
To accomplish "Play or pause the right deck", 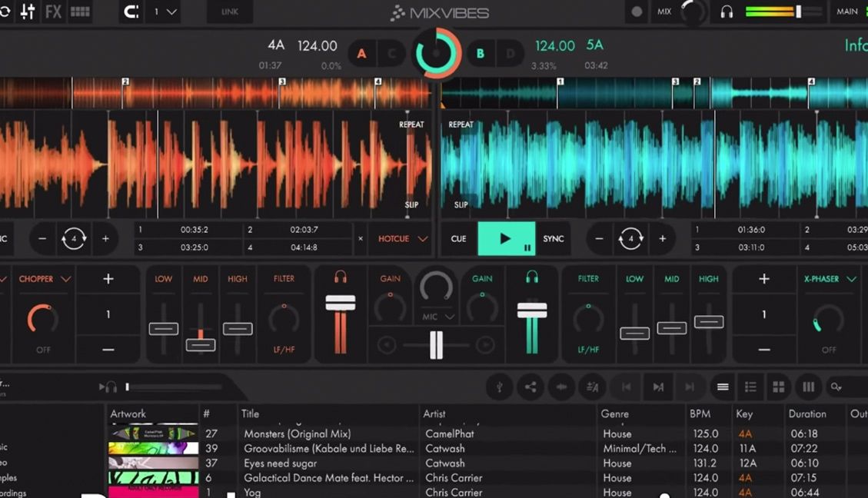I will coord(507,238).
